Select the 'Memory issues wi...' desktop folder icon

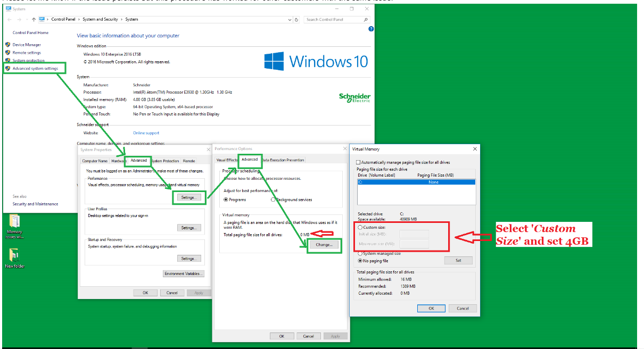coord(15,227)
